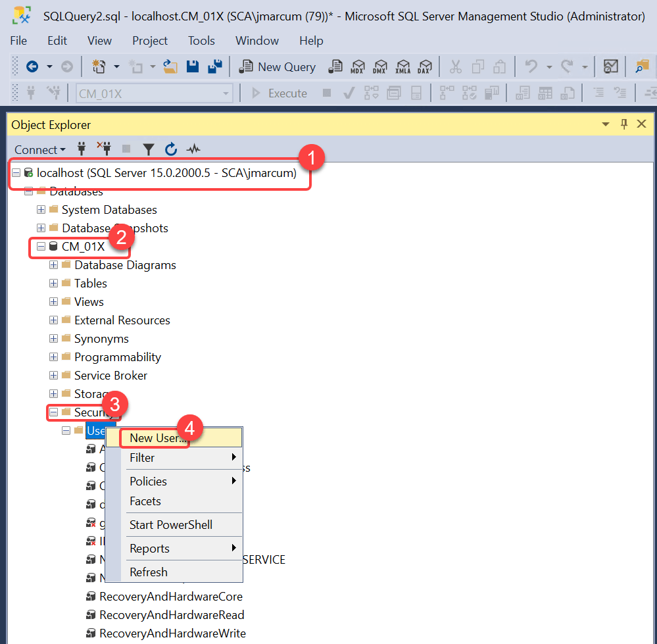Viewport: 657px width, 644px height.
Task: Open the Connect dropdown in Object Explorer
Action: click(40, 149)
